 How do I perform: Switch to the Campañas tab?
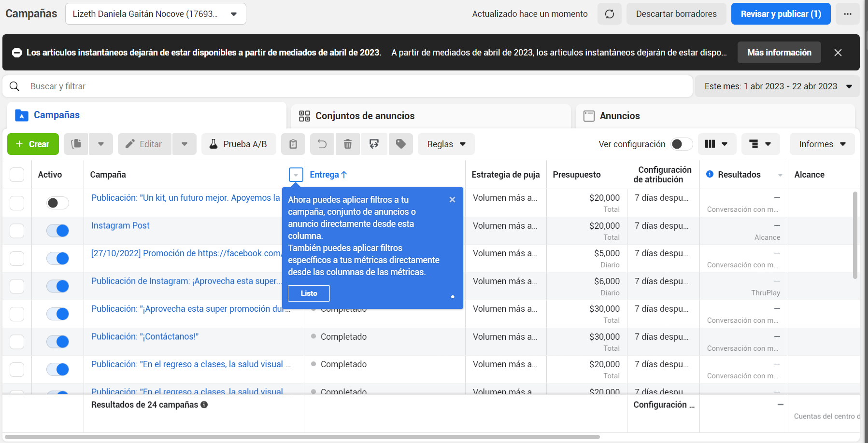[x=147, y=115]
